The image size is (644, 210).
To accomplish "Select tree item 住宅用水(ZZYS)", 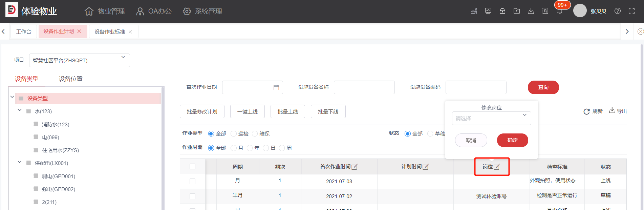I will click(x=60, y=150).
